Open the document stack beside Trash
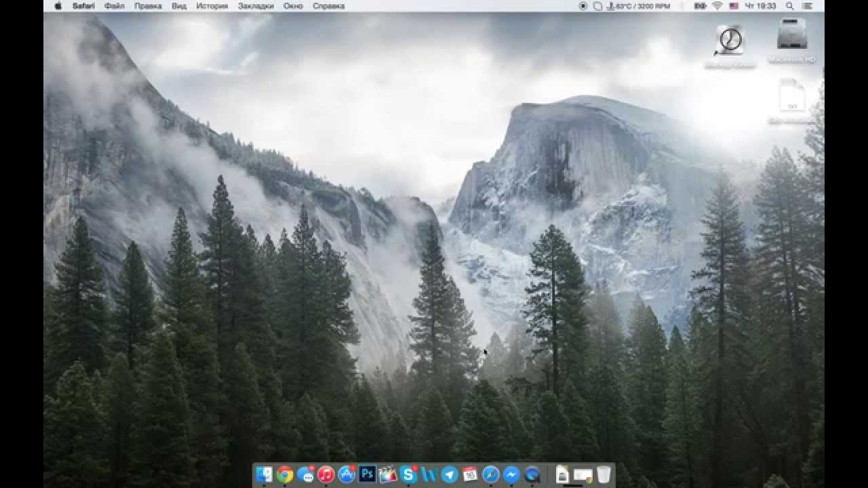 (x=562, y=474)
